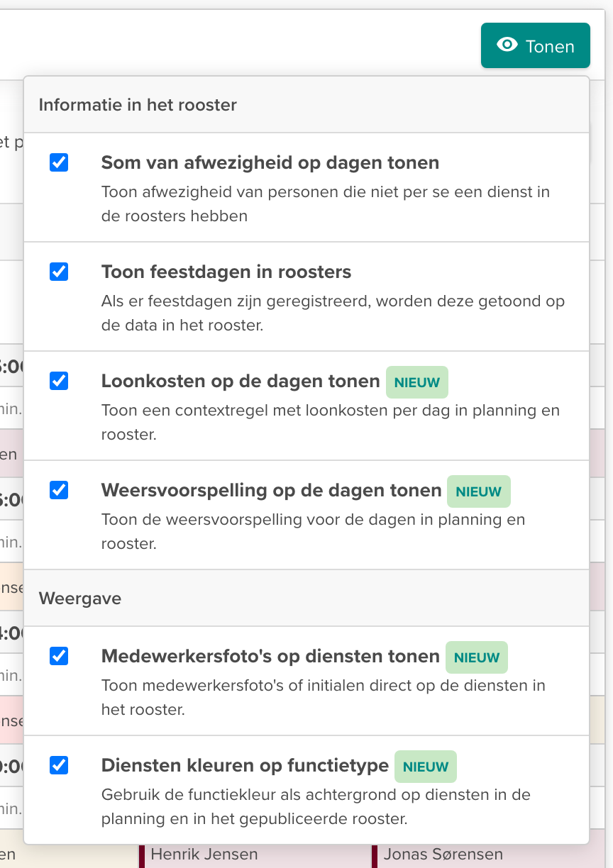Screen dimensions: 613x868
Task: Uncheck 'Weersvoorspelling op de dagen tonen'
Action: point(60,490)
